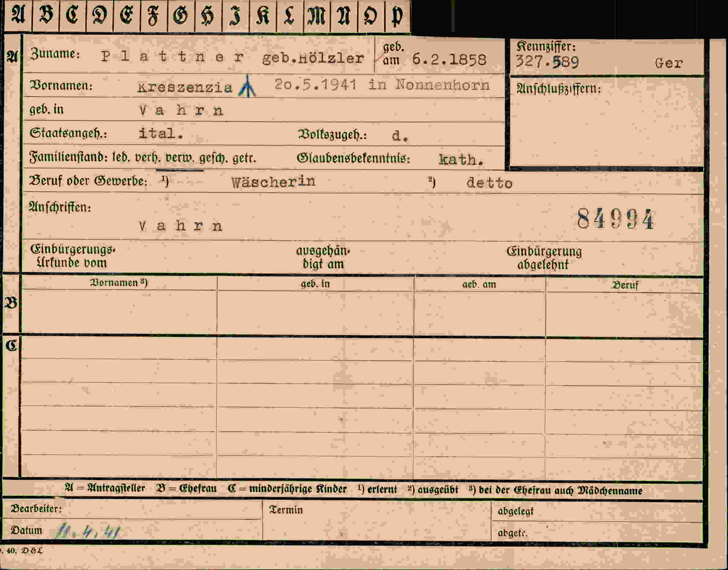Click birth date 6.2.1858
728x570 pixels.
point(449,60)
